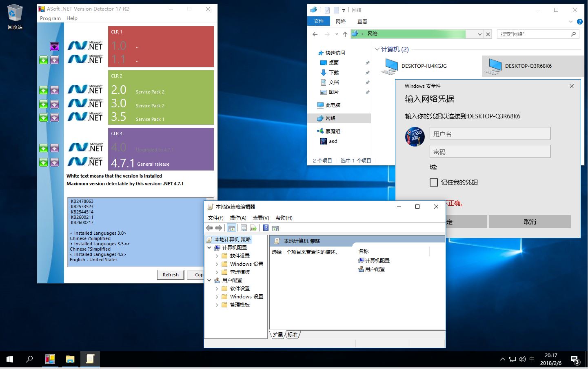The image size is (588, 369).
Task: Click the green install arrow beside .NET 2.0
Action: (43, 90)
